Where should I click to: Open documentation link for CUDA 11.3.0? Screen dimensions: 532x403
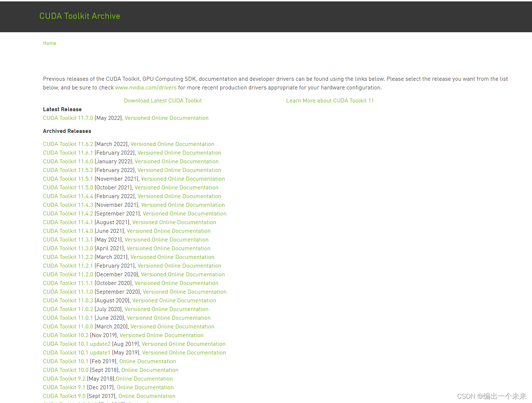click(x=169, y=248)
